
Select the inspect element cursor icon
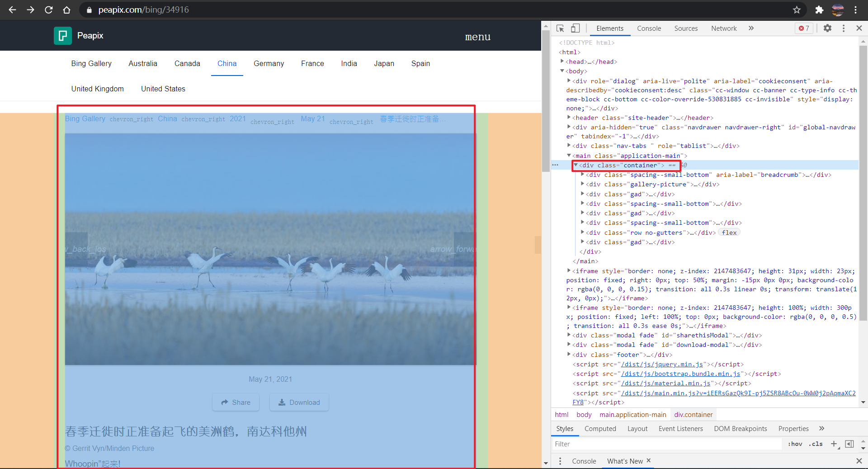560,28
